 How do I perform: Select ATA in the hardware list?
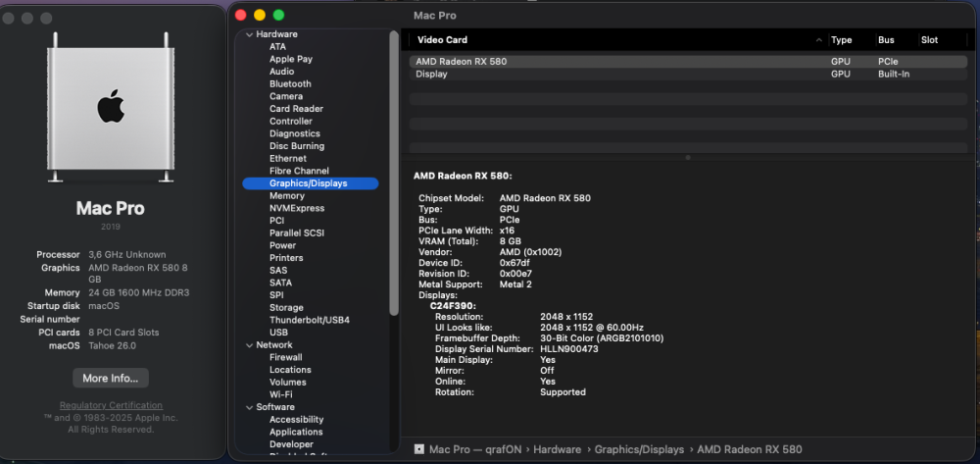coord(277,46)
